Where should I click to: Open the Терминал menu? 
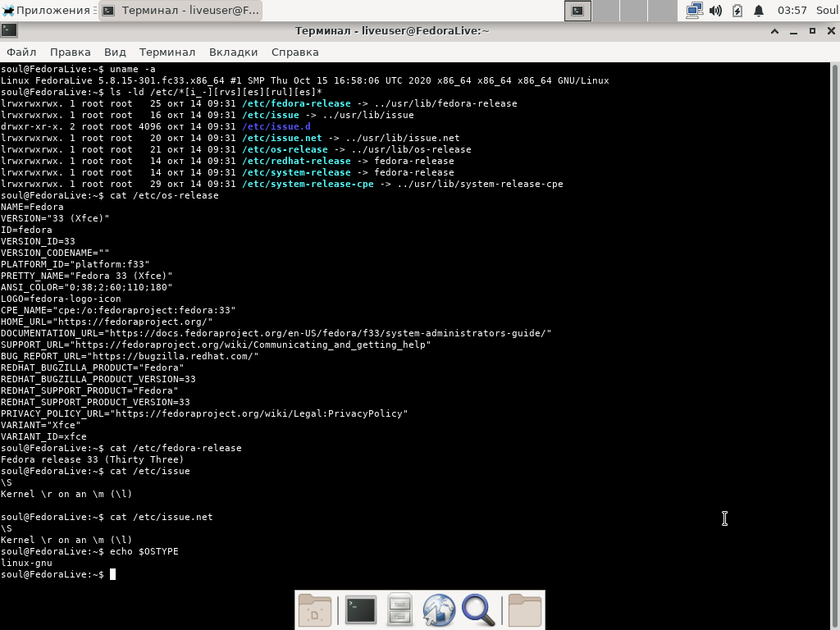pos(167,52)
